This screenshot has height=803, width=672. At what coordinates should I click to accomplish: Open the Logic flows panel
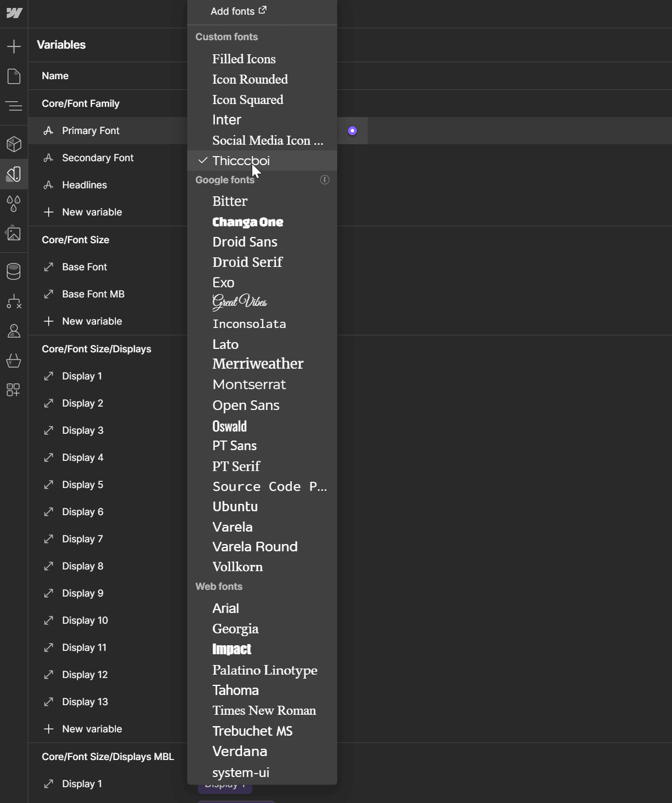tap(14, 301)
